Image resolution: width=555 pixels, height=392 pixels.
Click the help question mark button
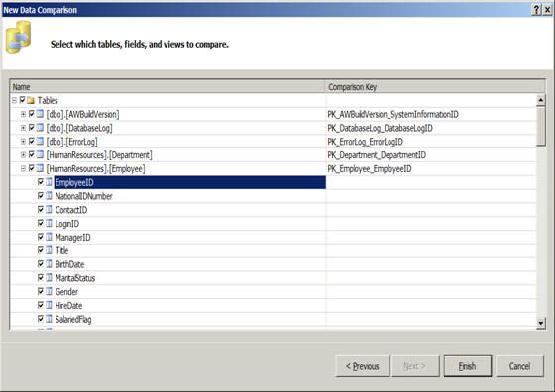(x=536, y=10)
